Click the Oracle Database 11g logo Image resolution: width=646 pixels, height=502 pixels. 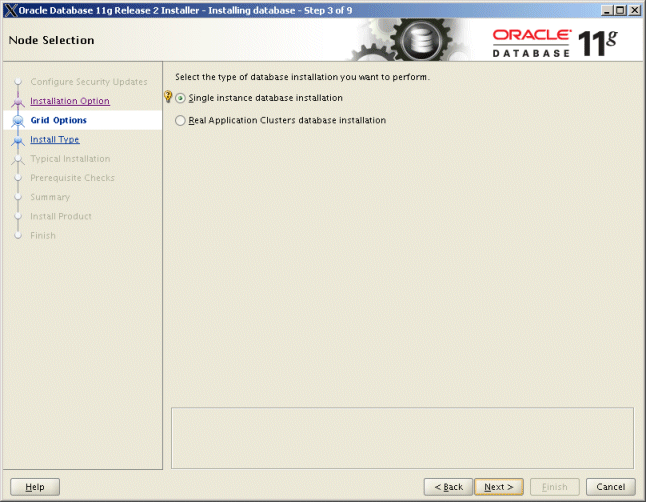[x=555, y=42]
